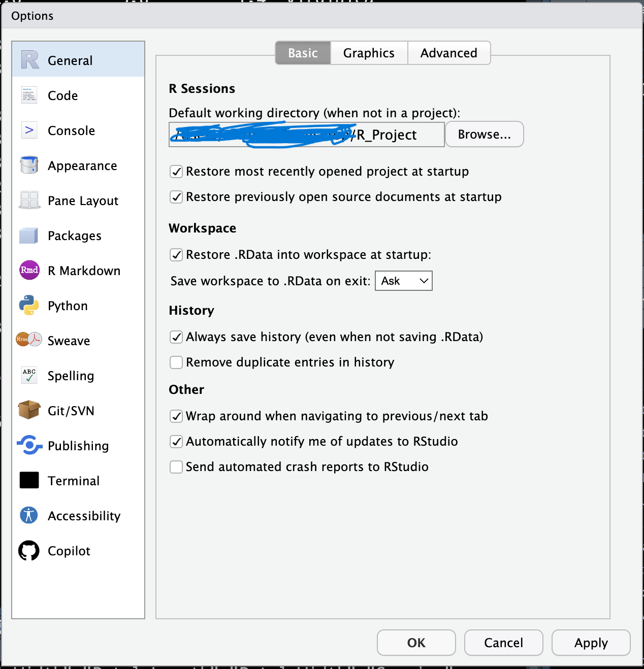Select General in options sidebar

(x=78, y=60)
